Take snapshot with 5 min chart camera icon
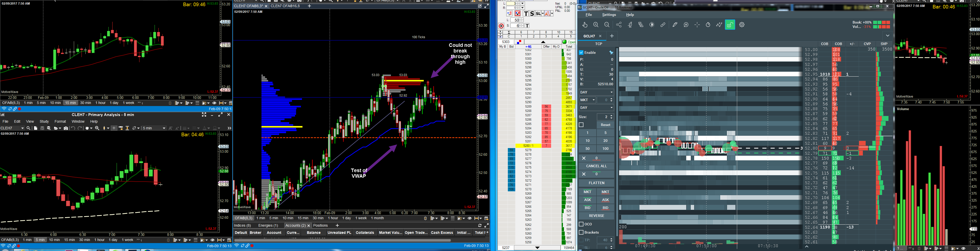The image size is (980, 251). coord(66,128)
